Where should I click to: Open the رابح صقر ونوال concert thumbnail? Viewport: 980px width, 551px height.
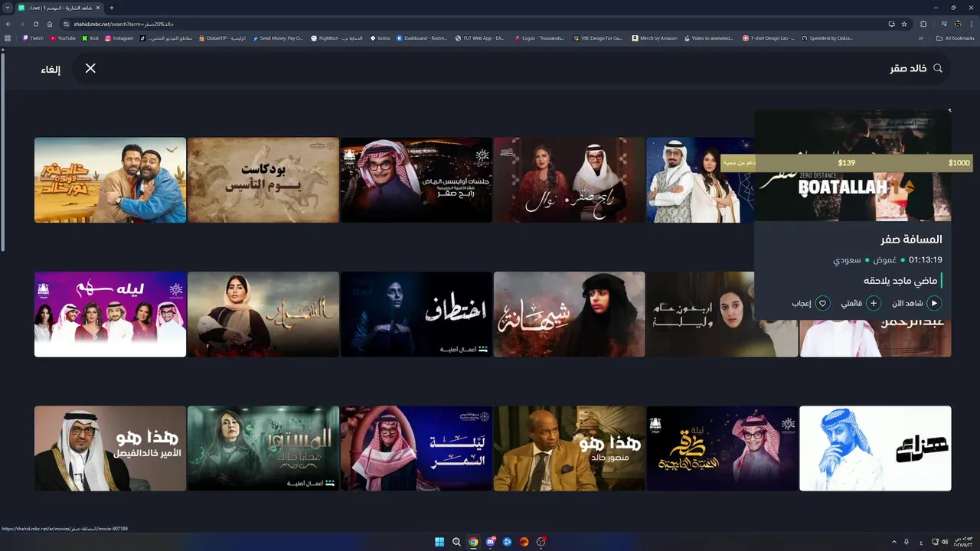(570, 180)
